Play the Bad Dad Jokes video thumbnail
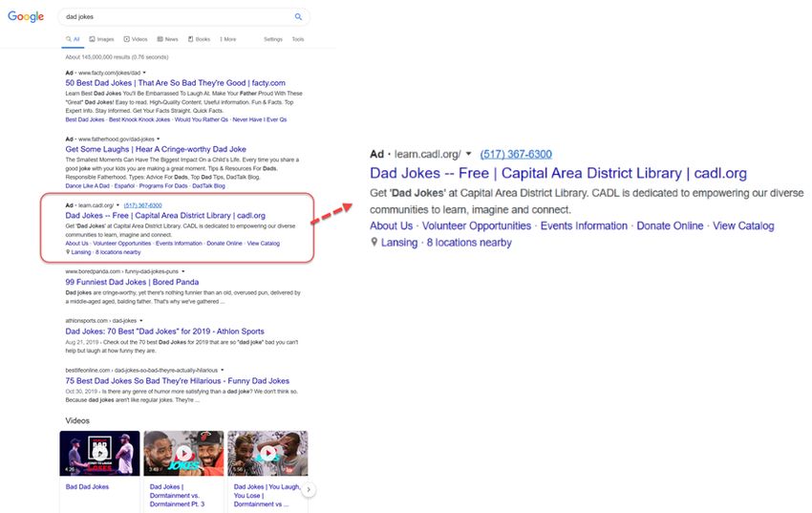The width and height of the screenshot is (812, 513). click(99, 453)
